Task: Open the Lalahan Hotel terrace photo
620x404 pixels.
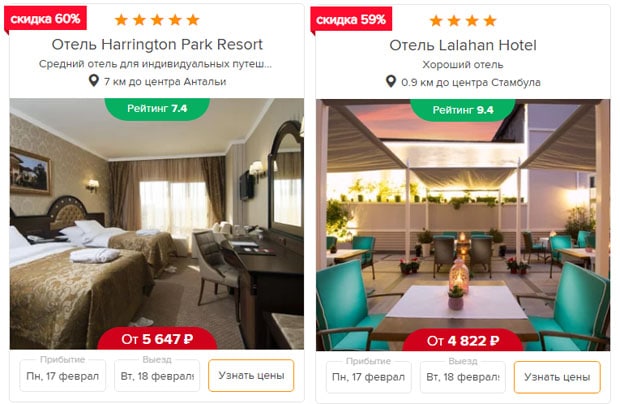Action: tap(463, 225)
